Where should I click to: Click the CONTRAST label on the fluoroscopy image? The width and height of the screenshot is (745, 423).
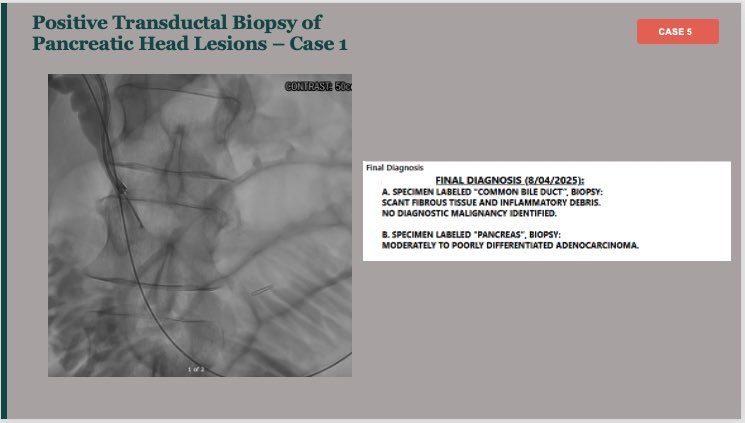click(318, 86)
